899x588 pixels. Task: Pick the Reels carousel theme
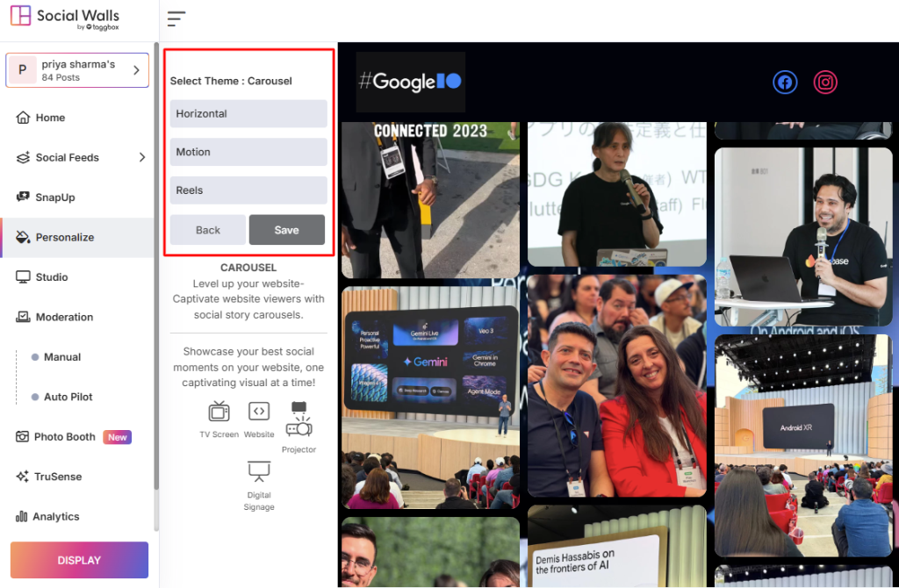click(248, 190)
